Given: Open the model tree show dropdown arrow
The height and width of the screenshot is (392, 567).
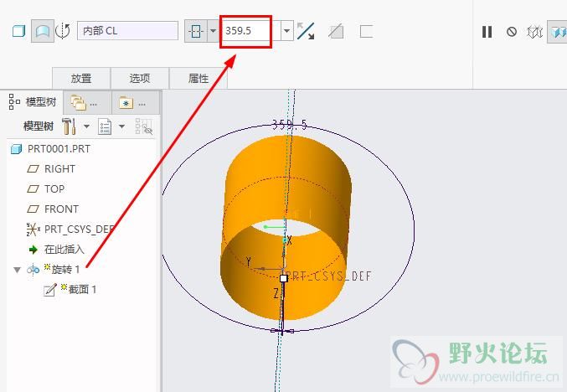Looking at the screenshot, I should pyautogui.click(x=122, y=126).
